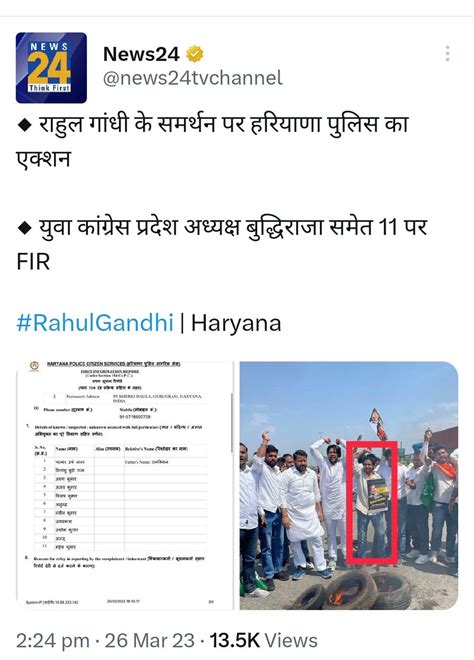Click the Haryana text after the hashtag

pos(236,323)
